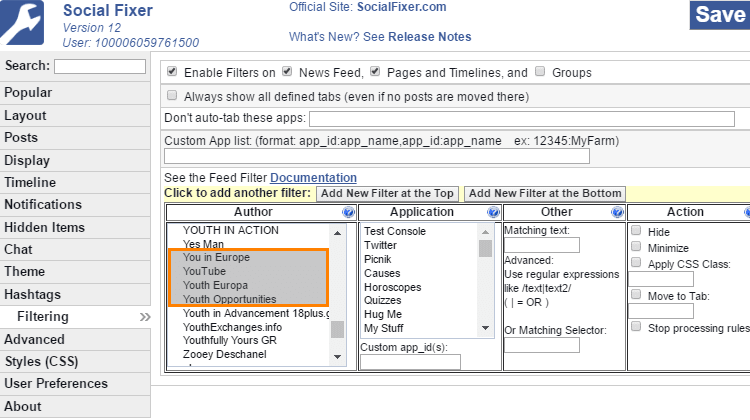
Task: Open the Layout settings tab
Action: pyautogui.click(x=75, y=116)
